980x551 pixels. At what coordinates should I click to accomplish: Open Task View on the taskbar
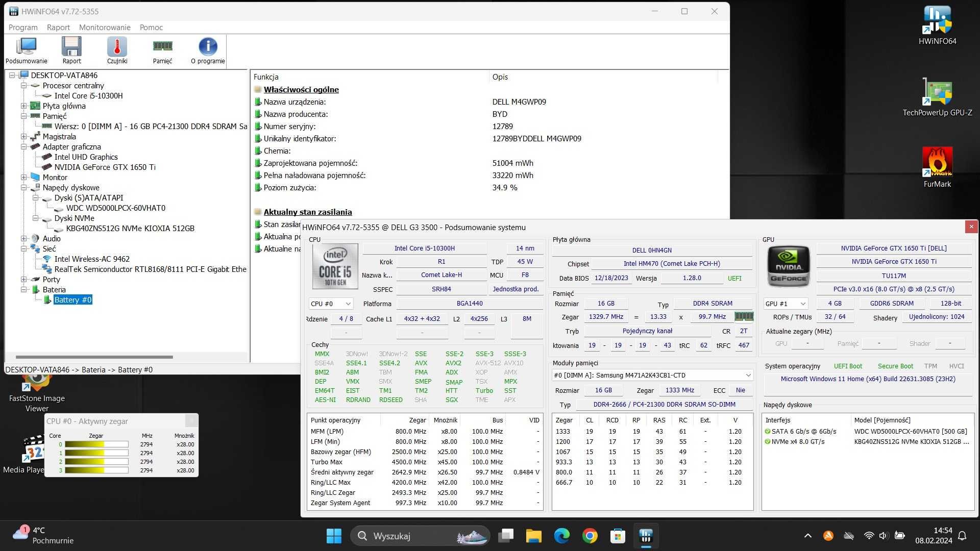coord(506,536)
